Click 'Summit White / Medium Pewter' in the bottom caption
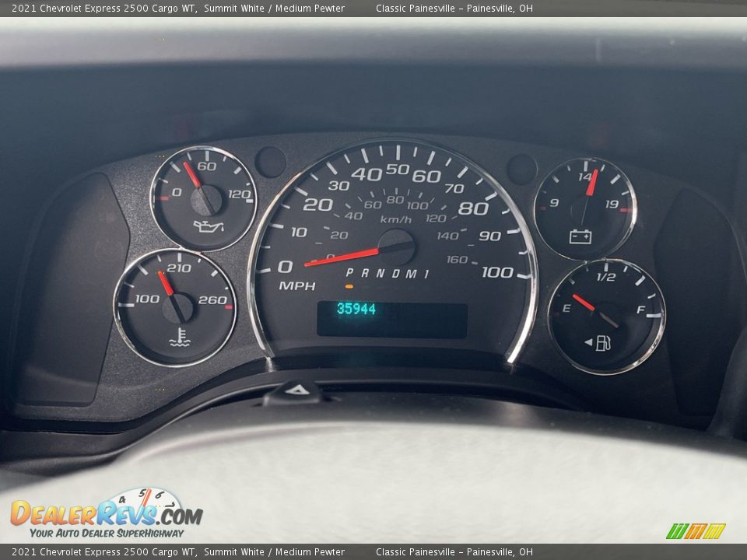This screenshot has width=747, height=560. (274, 552)
